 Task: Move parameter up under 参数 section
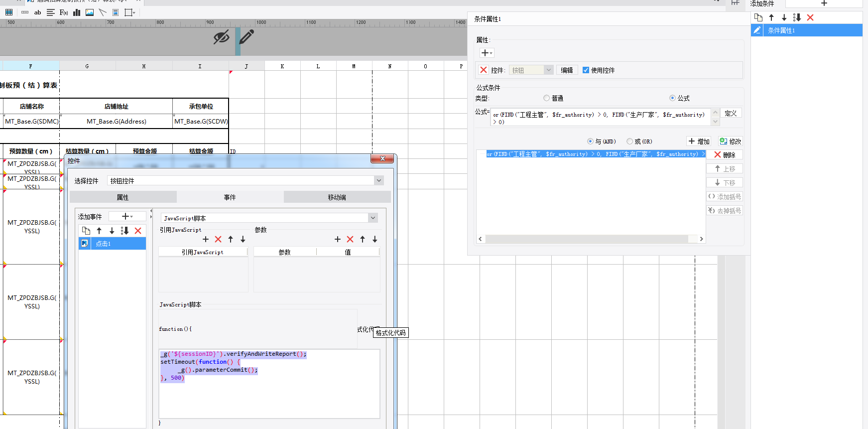[363, 239]
